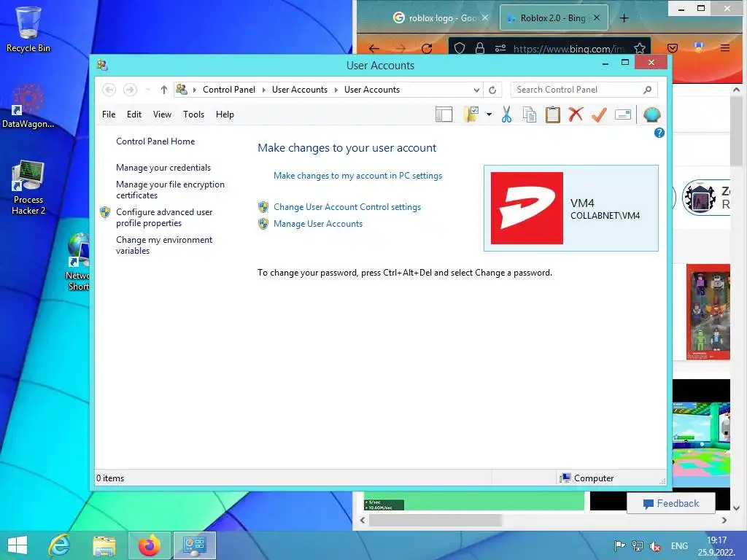Open File Explorer from the taskbar
This screenshot has width=747, height=560.
104,545
